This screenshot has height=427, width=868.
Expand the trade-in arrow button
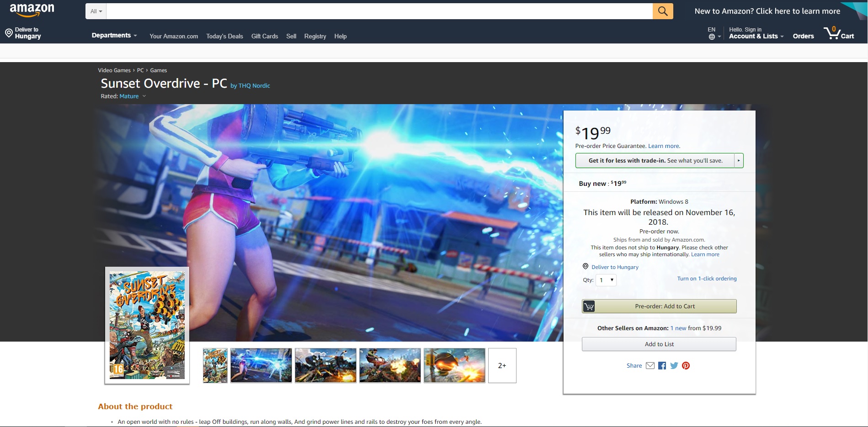[739, 160]
